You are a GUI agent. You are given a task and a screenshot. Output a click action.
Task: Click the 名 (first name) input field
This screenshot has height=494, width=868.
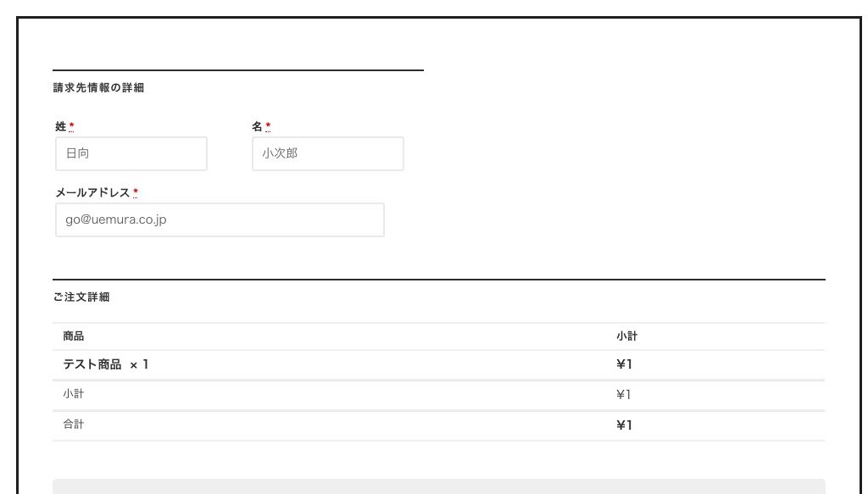[x=327, y=153]
